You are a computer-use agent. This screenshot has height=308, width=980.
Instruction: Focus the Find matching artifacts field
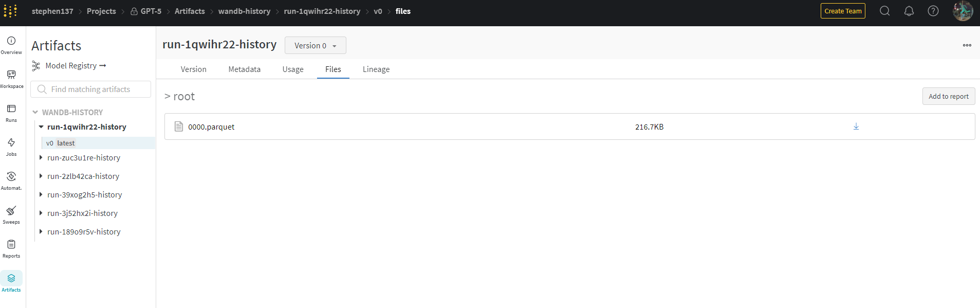91,89
